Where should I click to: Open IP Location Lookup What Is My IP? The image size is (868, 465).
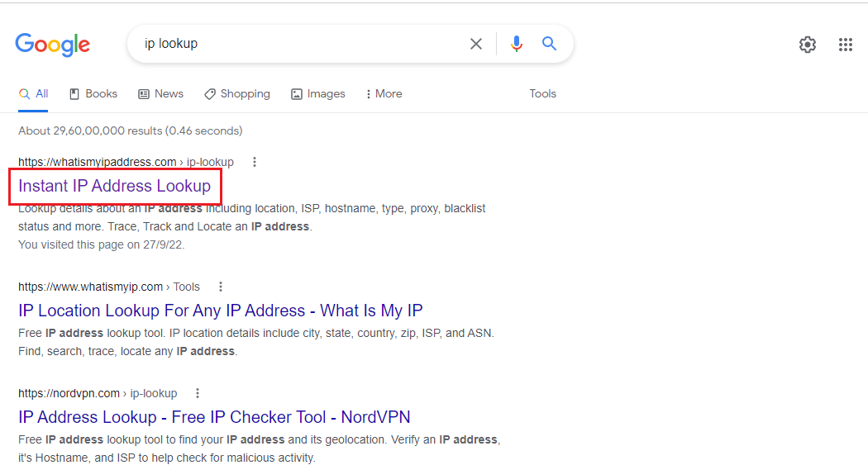tap(221, 311)
